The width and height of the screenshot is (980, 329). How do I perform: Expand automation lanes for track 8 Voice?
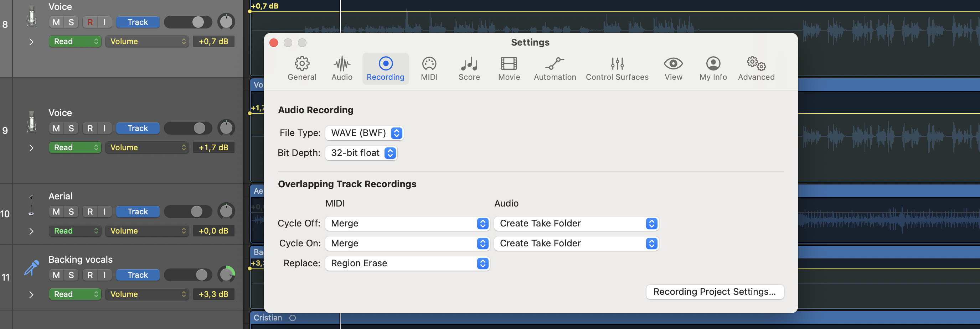click(x=31, y=42)
